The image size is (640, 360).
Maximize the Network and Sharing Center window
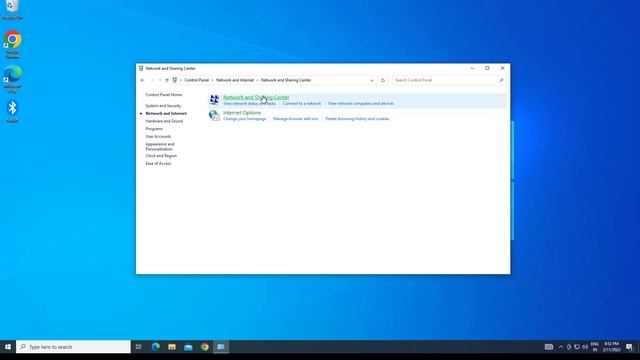[487, 69]
